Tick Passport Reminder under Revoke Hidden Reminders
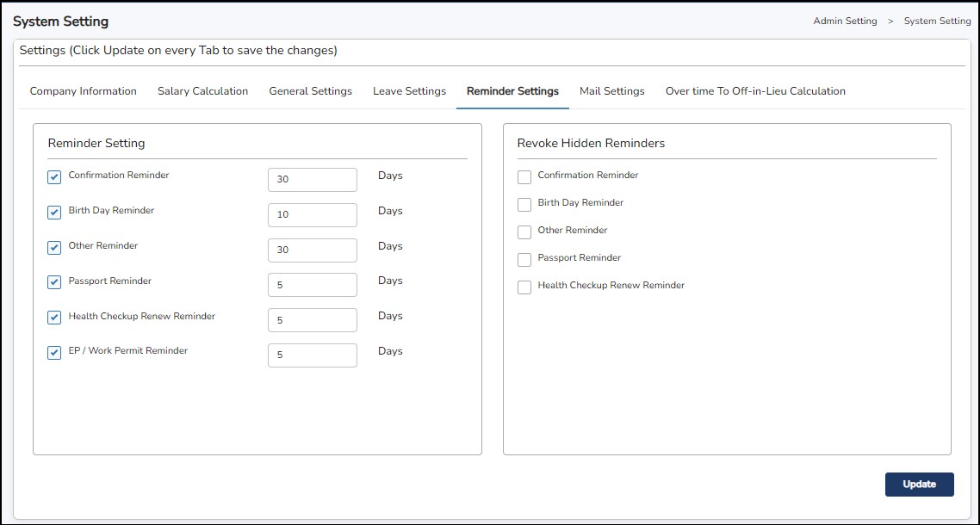980x525 pixels. pyautogui.click(x=524, y=260)
